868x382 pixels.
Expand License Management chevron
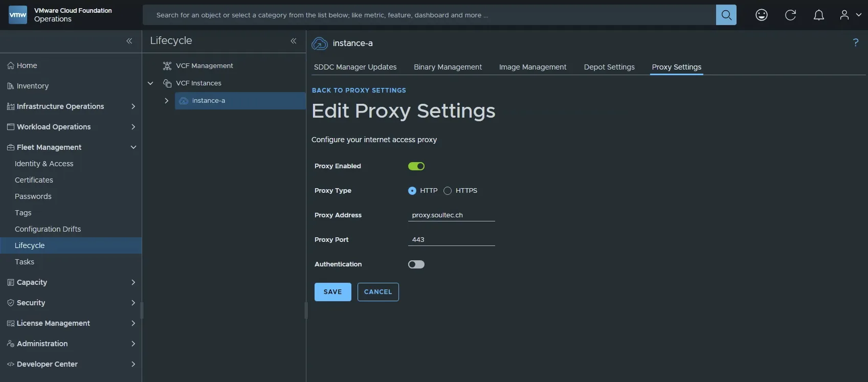(133, 323)
